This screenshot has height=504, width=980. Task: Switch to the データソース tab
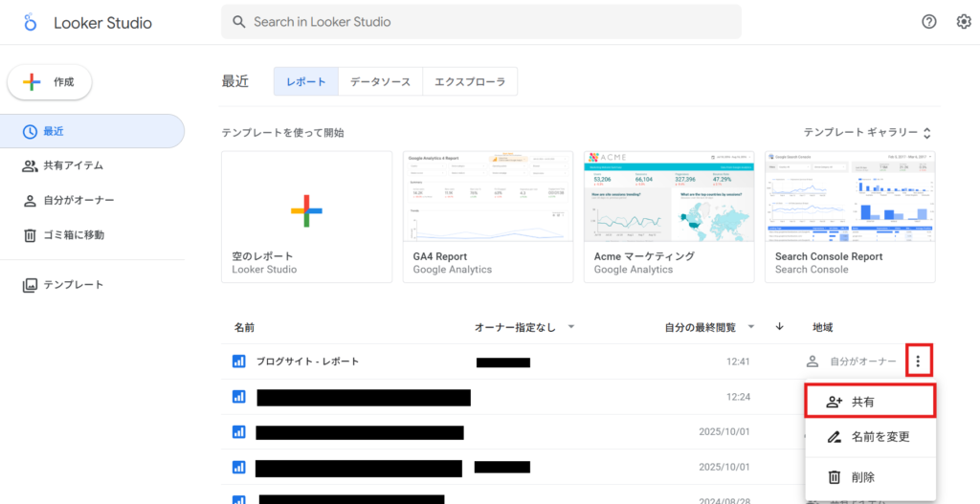(x=380, y=82)
